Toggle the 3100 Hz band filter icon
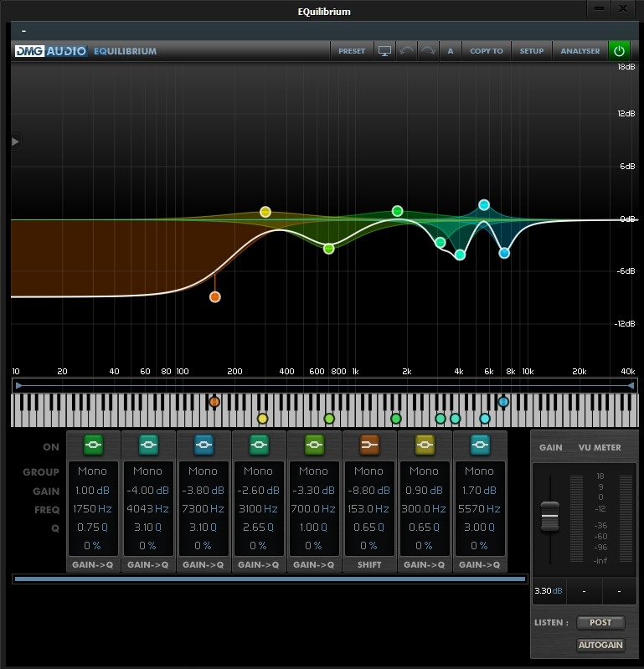Image resolution: width=644 pixels, height=669 pixels. (x=259, y=445)
